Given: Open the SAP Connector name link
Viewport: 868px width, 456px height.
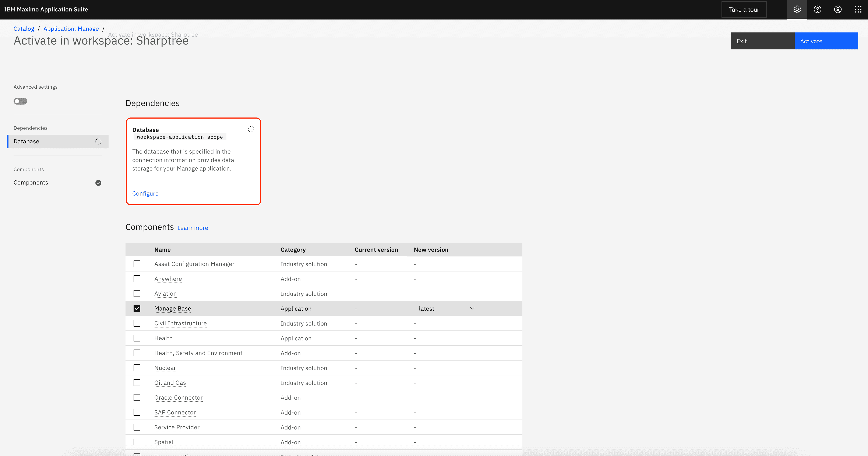Looking at the screenshot, I should pyautogui.click(x=175, y=412).
